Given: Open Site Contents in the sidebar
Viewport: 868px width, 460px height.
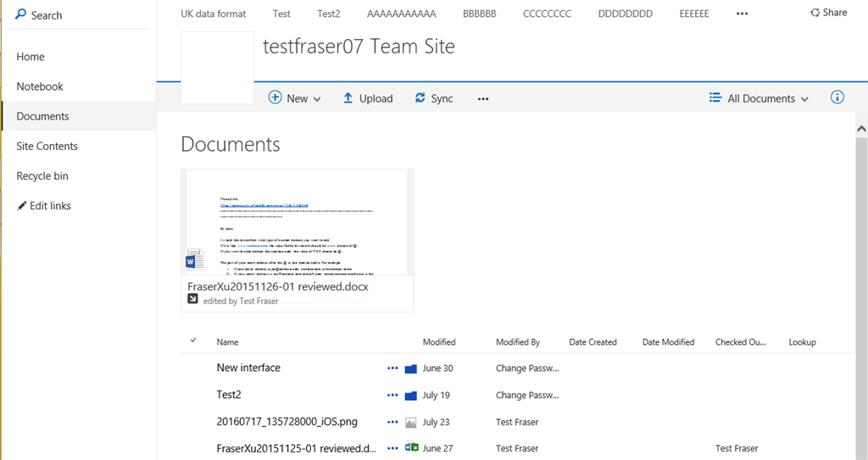Looking at the screenshot, I should (47, 147).
